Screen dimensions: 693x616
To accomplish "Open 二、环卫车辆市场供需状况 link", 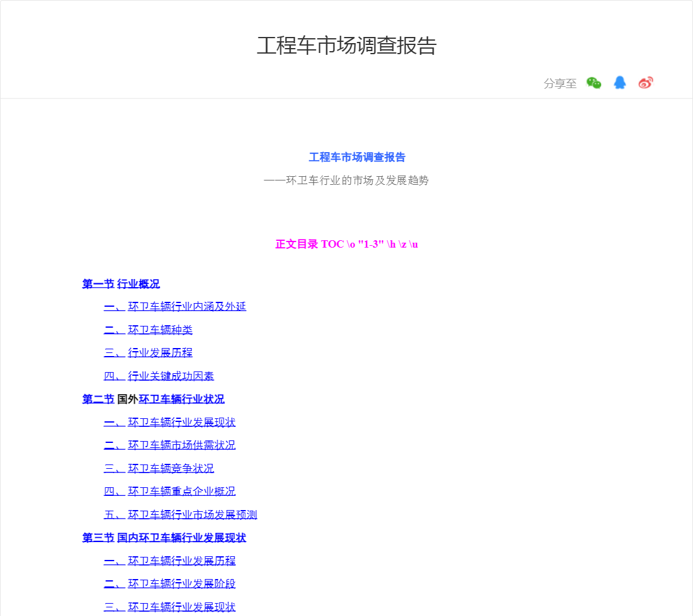I will (170, 445).
